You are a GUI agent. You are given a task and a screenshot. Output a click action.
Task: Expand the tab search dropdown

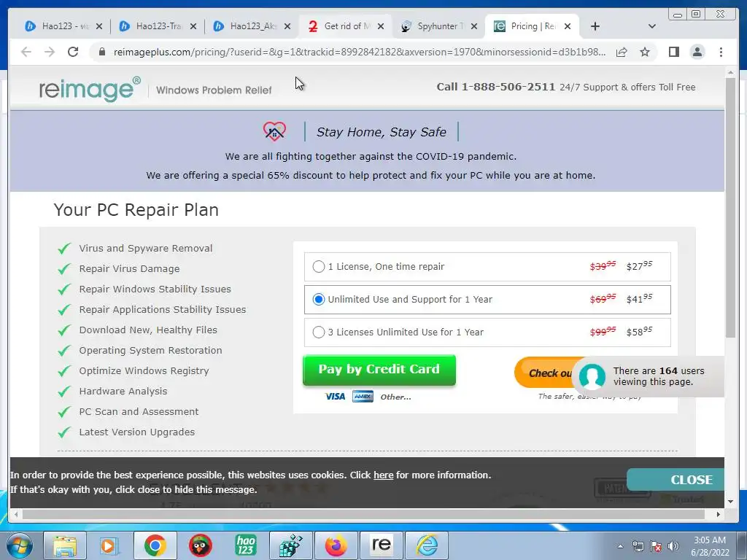(x=651, y=27)
